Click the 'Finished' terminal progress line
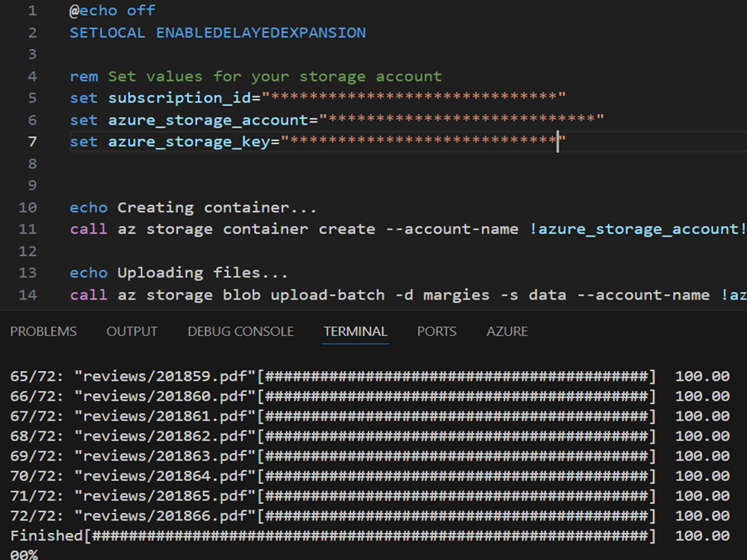This screenshot has height=560, width=747. (x=370, y=536)
